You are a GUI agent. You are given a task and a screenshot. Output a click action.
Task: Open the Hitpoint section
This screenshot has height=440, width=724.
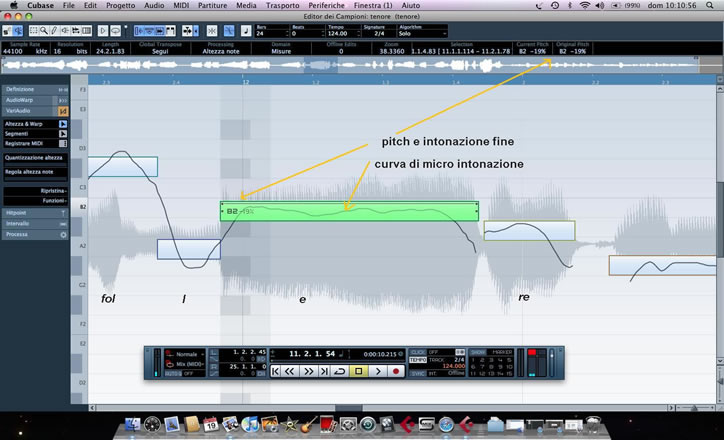[35, 213]
